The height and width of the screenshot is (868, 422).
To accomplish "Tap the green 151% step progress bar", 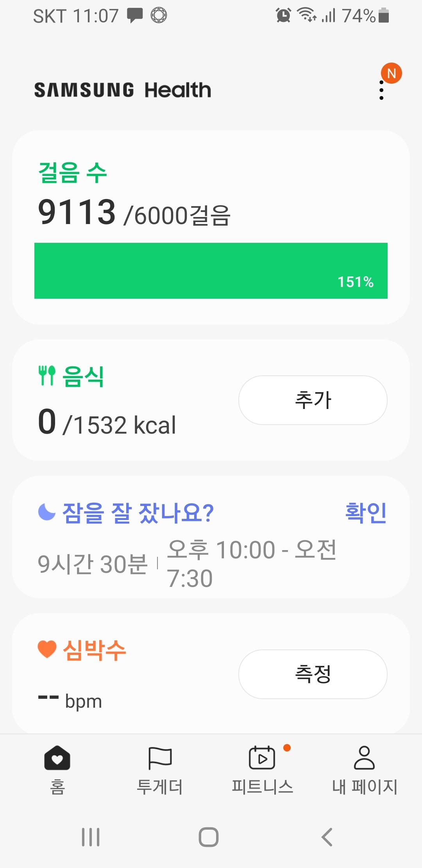I will click(x=211, y=271).
